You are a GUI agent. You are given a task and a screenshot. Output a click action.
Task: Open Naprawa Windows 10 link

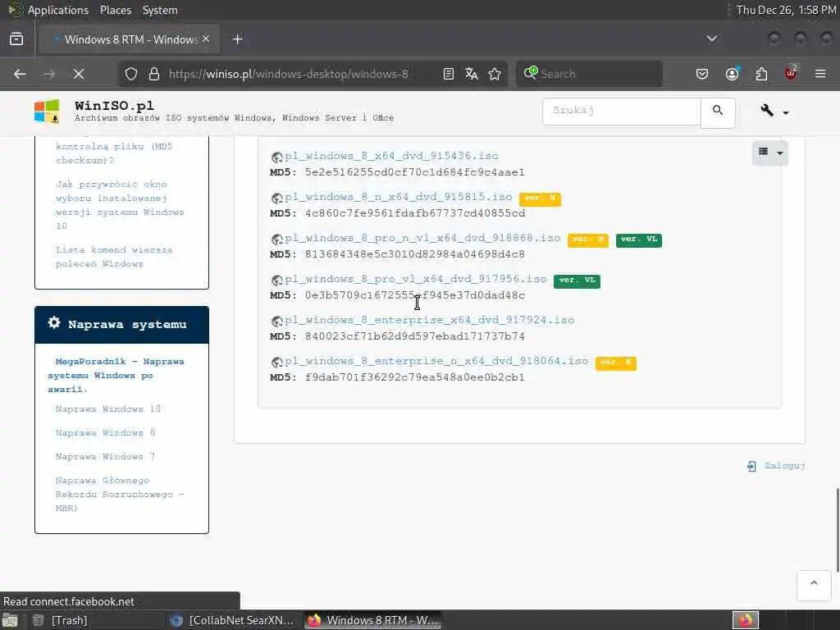pos(108,409)
